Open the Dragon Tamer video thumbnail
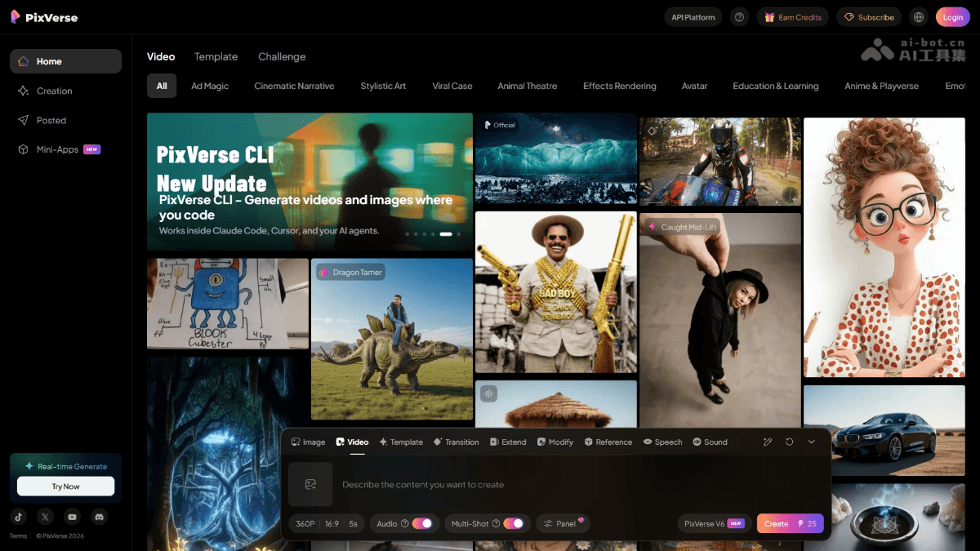This screenshot has height=551, width=980. coord(392,340)
